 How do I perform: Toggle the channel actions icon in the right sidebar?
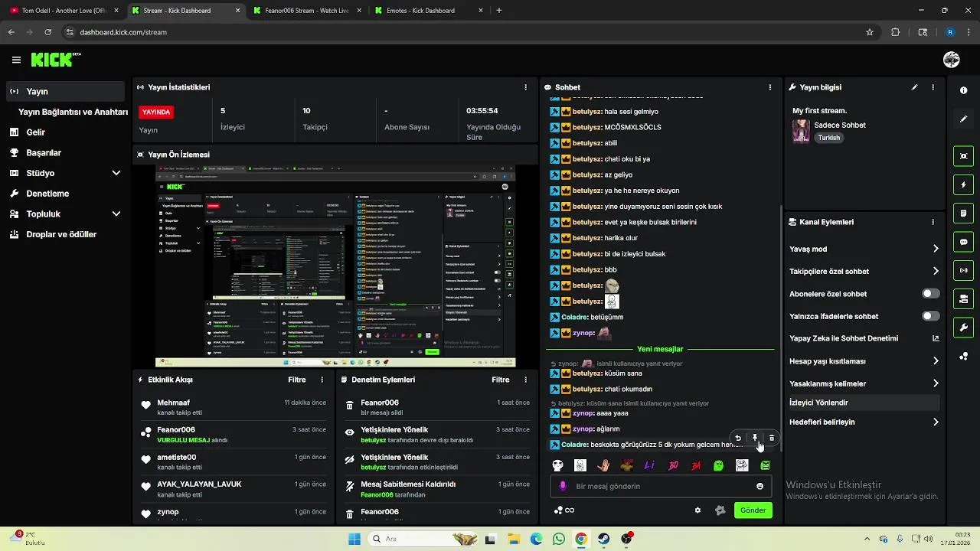tap(963, 298)
